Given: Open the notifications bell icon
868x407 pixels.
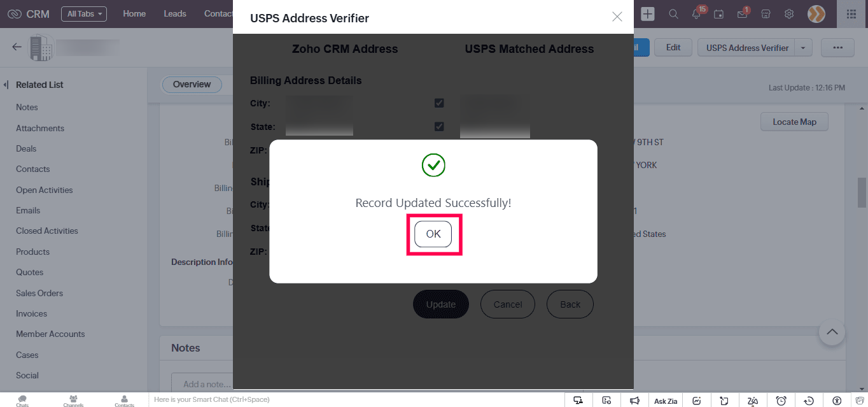Looking at the screenshot, I should click(697, 13).
